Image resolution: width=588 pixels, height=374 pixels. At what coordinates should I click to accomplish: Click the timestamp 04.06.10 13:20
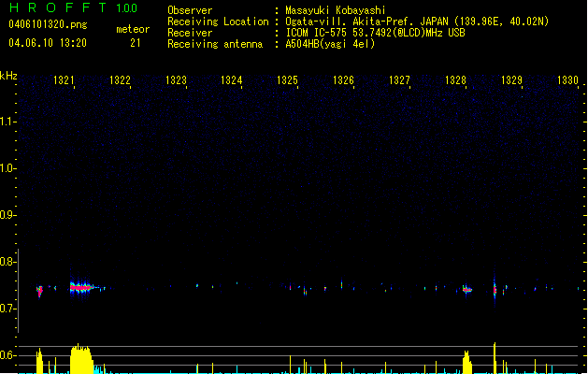48,43
